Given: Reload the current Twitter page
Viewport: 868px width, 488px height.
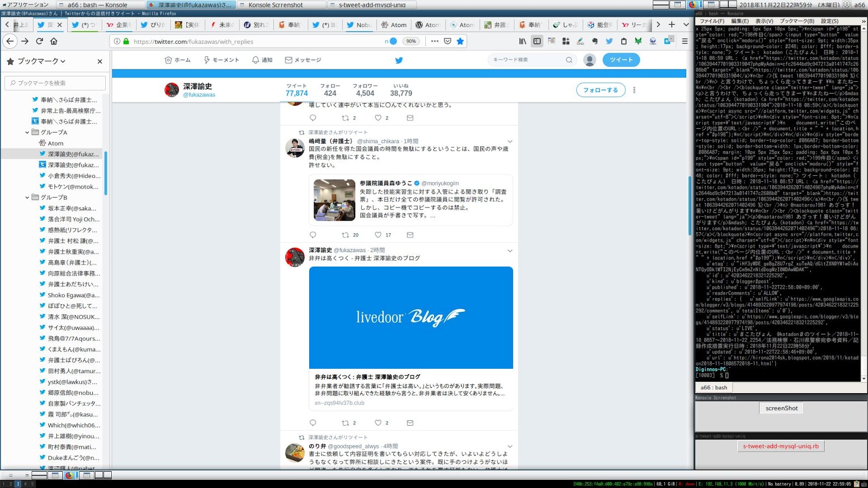Looking at the screenshot, I should tap(40, 41).
